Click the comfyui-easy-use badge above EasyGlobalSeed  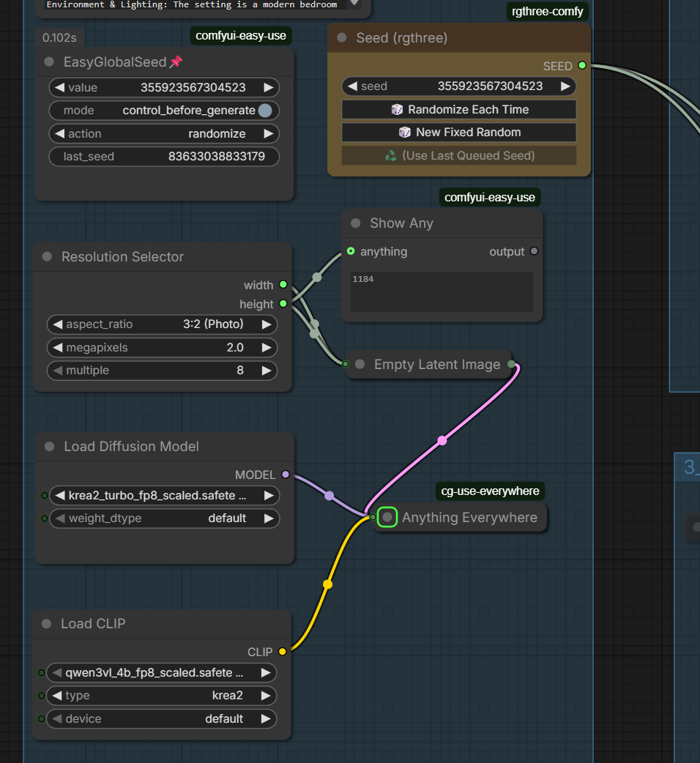pos(241,36)
